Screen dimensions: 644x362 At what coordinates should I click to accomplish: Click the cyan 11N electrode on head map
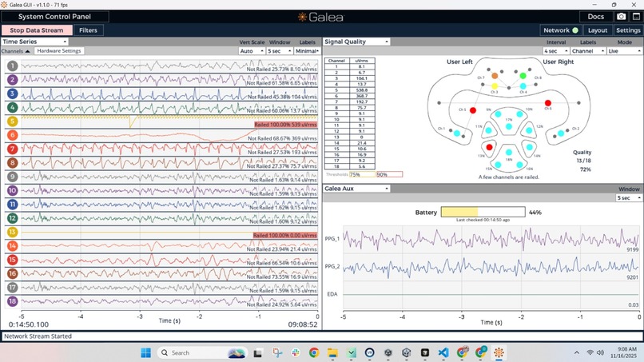pyautogui.click(x=489, y=130)
